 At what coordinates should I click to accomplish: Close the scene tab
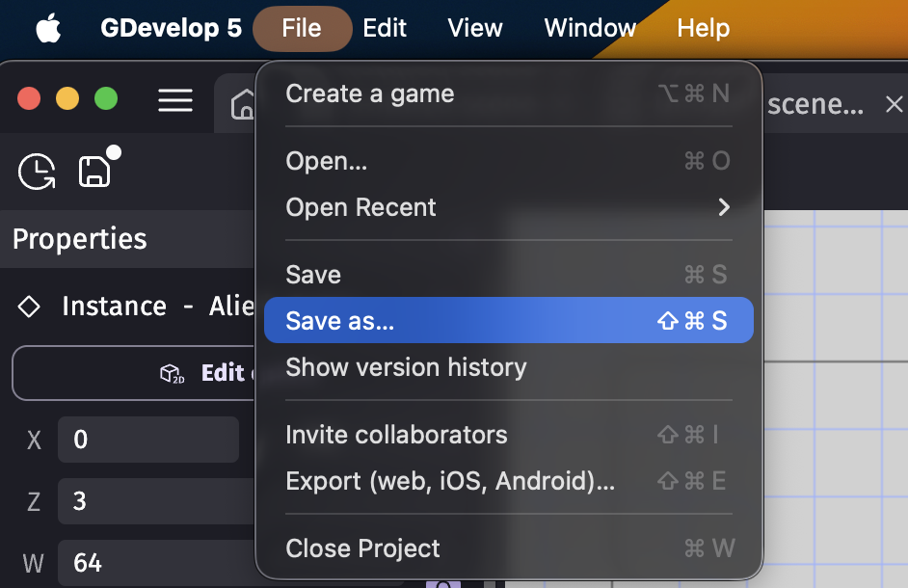[x=894, y=104]
